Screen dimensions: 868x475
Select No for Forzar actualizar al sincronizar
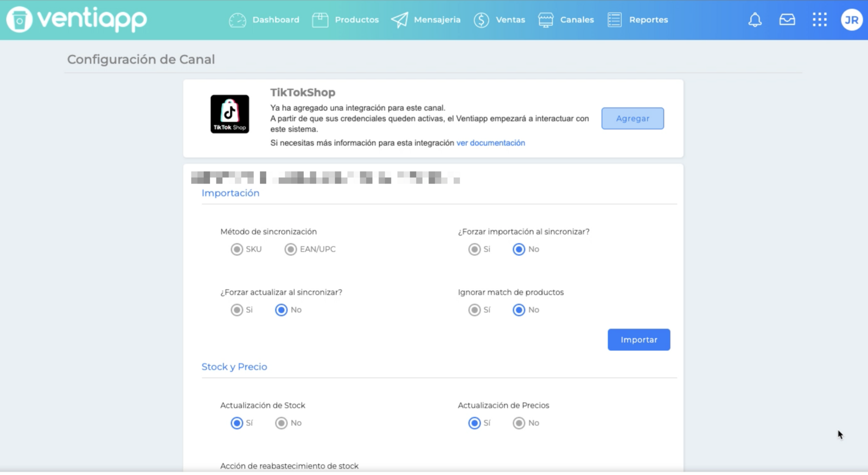[x=281, y=310]
